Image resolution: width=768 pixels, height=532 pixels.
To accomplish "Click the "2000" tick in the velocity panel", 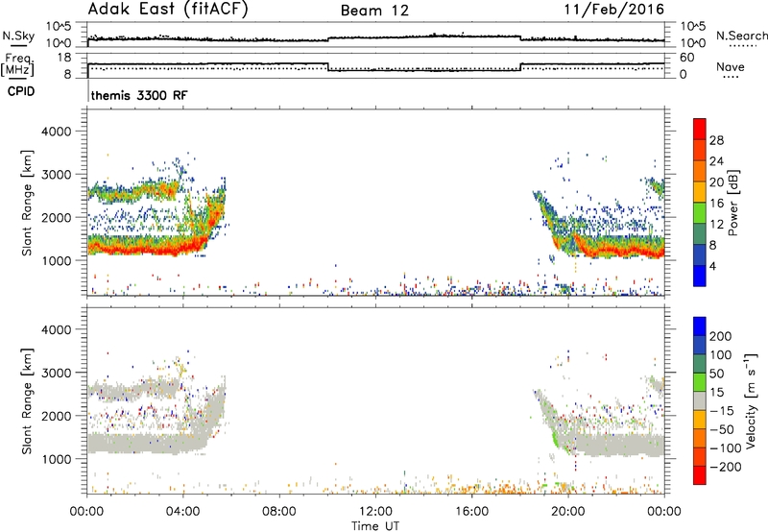I will click(57, 416).
